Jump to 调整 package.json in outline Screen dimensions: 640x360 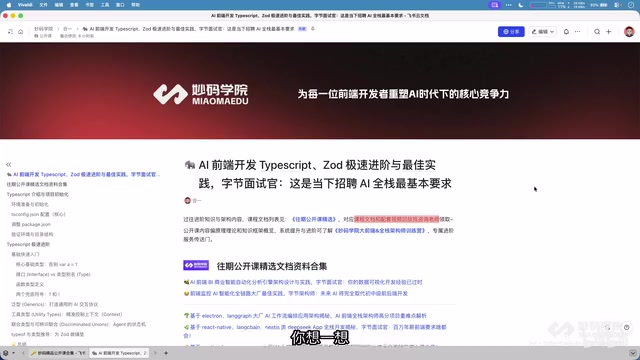click(31, 224)
